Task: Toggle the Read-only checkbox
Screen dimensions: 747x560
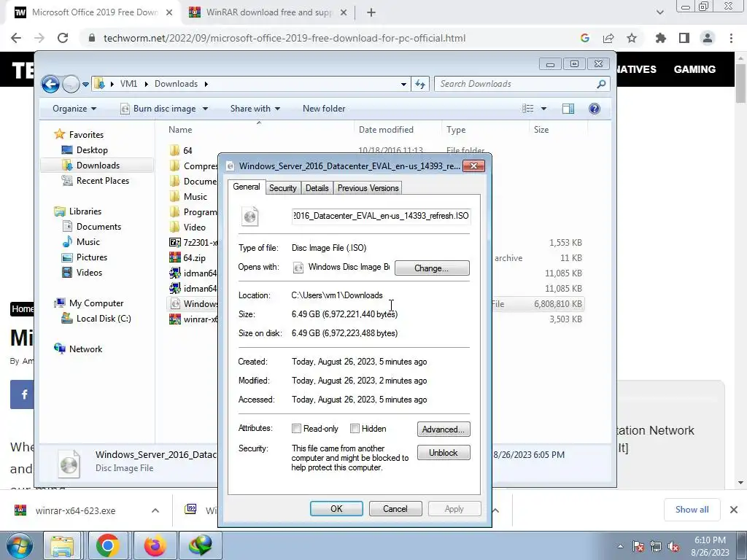Action: pyautogui.click(x=296, y=429)
